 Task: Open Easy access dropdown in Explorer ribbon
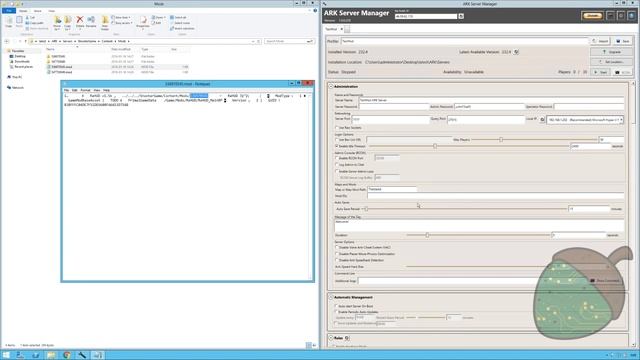(x=122, y=23)
